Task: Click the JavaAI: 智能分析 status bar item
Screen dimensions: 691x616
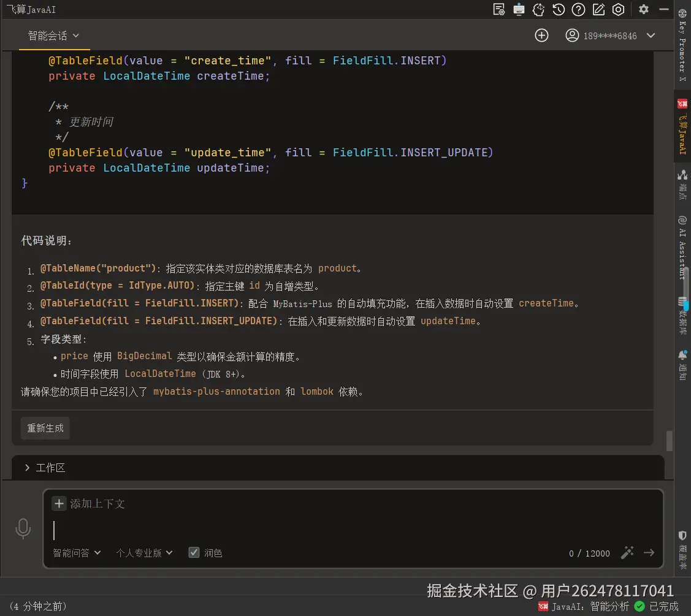Action: [584, 607]
